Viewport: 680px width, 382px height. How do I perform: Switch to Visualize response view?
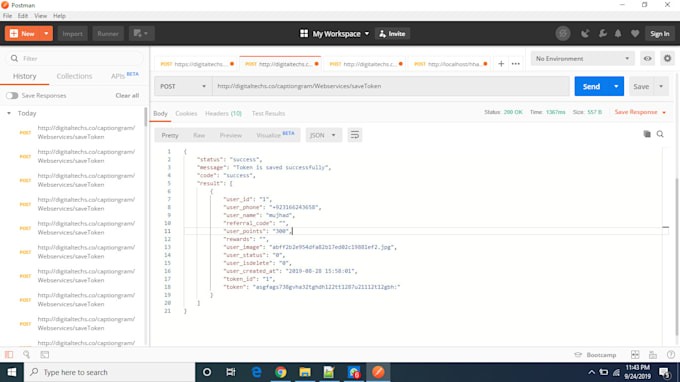pos(275,135)
